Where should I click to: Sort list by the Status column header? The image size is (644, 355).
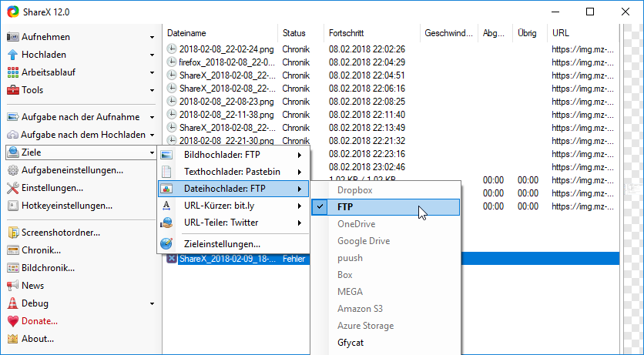(x=301, y=33)
